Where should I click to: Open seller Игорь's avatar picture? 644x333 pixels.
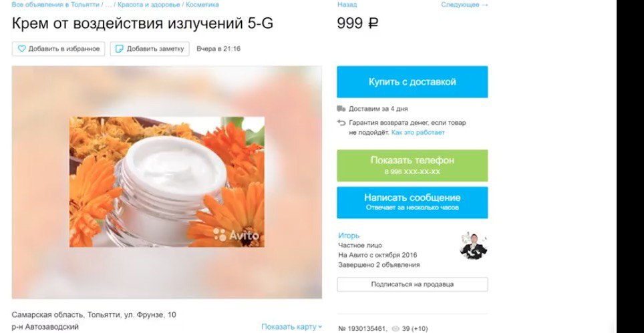tap(474, 246)
